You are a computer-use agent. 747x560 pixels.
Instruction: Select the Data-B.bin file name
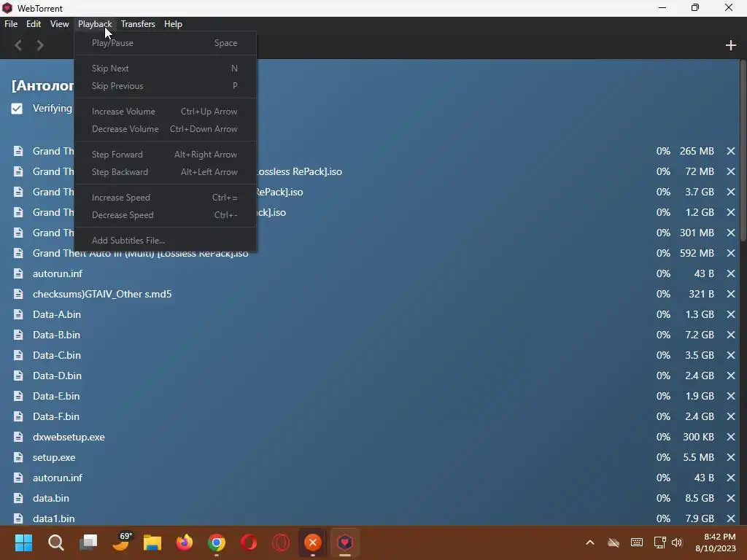click(56, 335)
